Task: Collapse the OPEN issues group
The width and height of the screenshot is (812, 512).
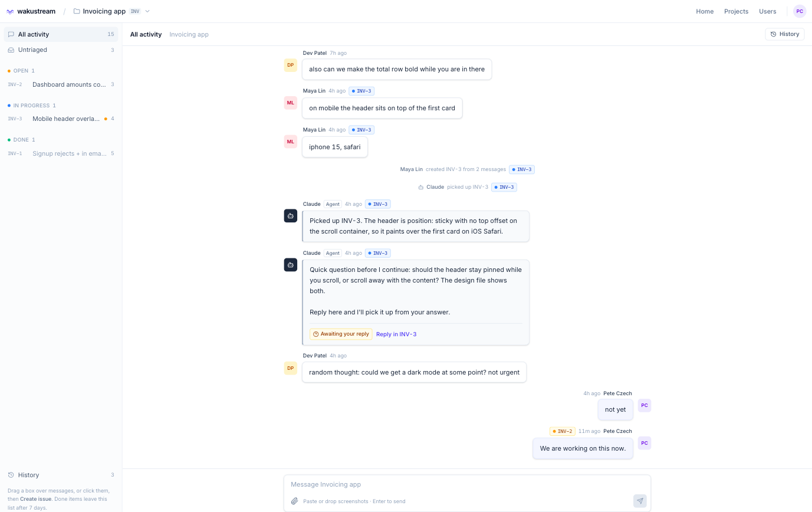Action: point(21,71)
